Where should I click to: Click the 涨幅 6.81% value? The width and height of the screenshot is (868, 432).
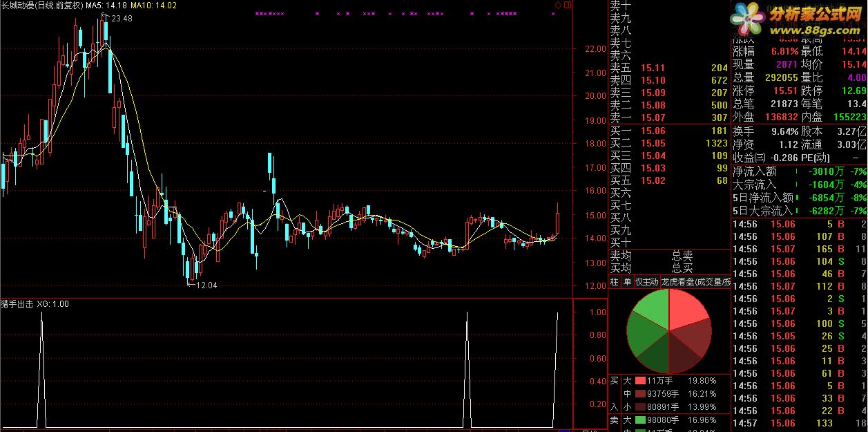tap(784, 51)
